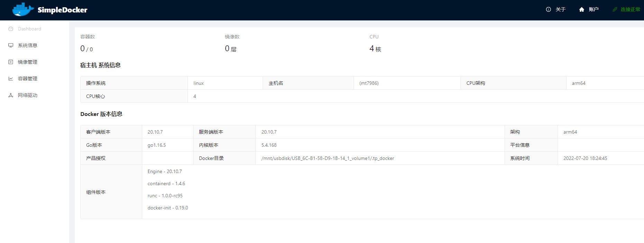
Task: Click the CPU核心 label cell
Action: [134, 96]
